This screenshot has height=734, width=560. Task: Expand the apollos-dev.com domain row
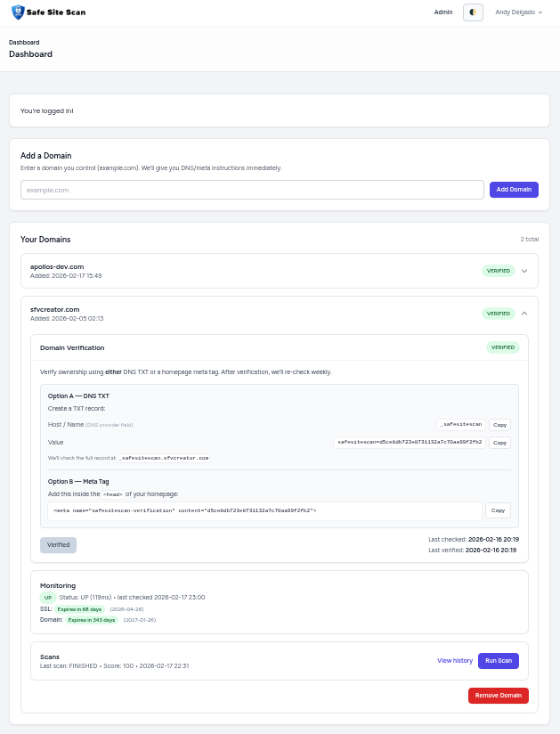tap(524, 271)
